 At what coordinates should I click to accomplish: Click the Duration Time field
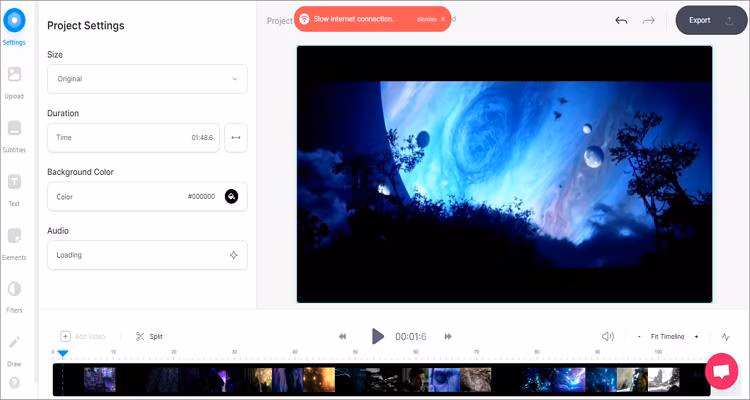point(133,138)
